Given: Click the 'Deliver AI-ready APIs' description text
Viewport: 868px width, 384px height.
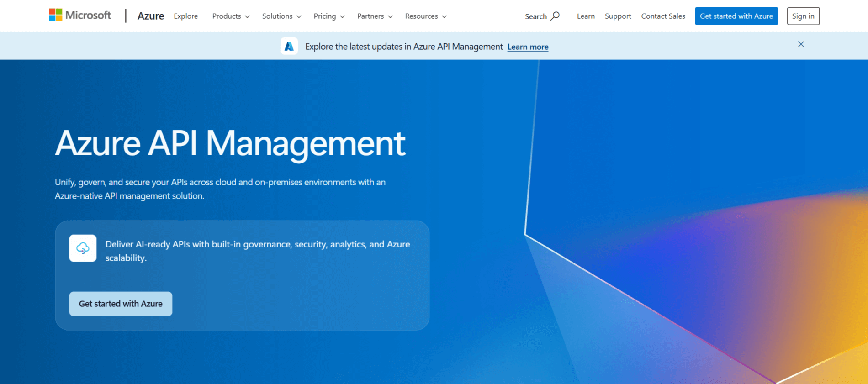Looking at the screenshot, I should pyautogui.click(x=258, y=251).
